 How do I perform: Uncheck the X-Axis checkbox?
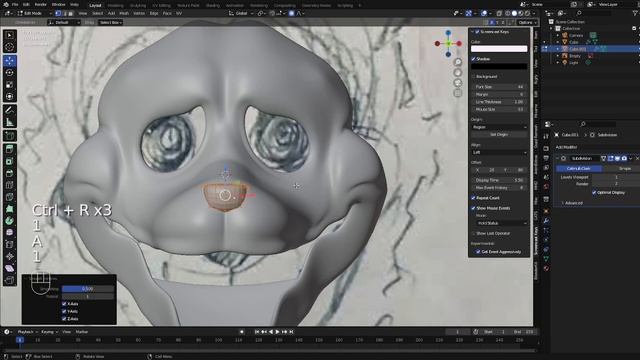tap(64, 304)
